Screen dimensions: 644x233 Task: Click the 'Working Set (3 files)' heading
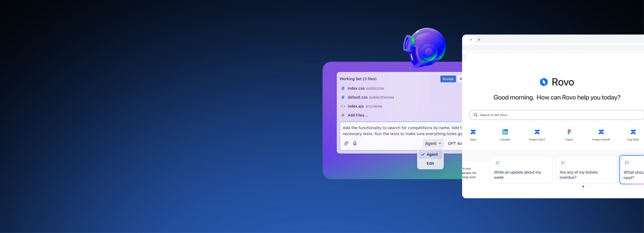(358, 79)
